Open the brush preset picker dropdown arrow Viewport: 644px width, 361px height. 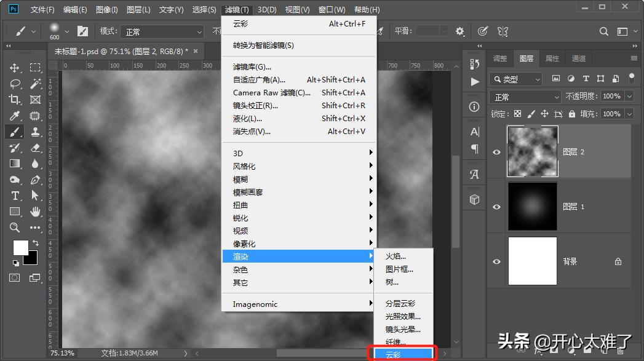[x=66, y=31]
